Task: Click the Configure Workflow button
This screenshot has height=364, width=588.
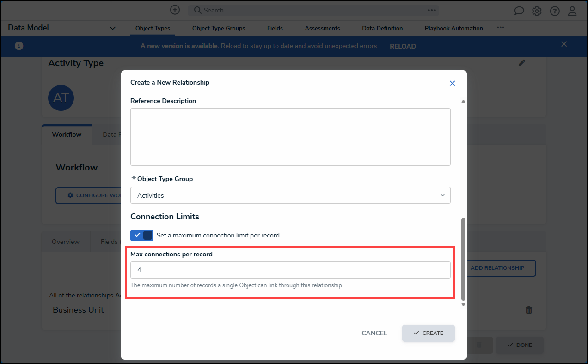Action: point(89,195)
